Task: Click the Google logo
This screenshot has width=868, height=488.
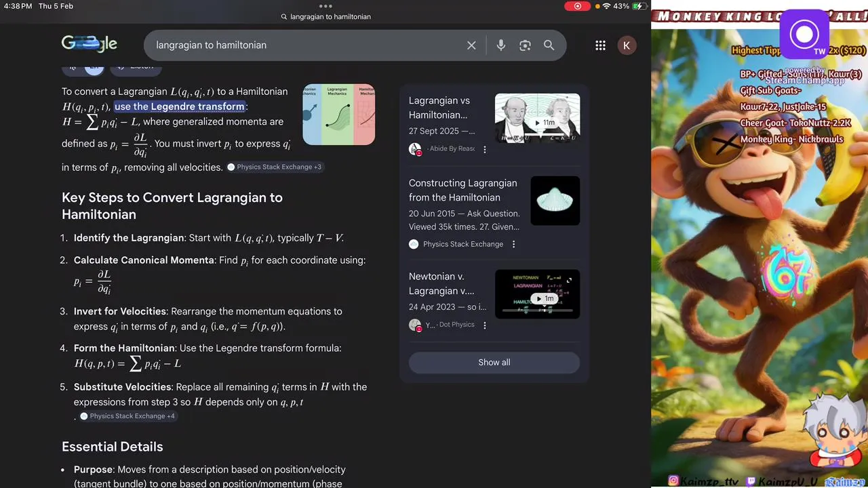Action: tap(90, 44)
